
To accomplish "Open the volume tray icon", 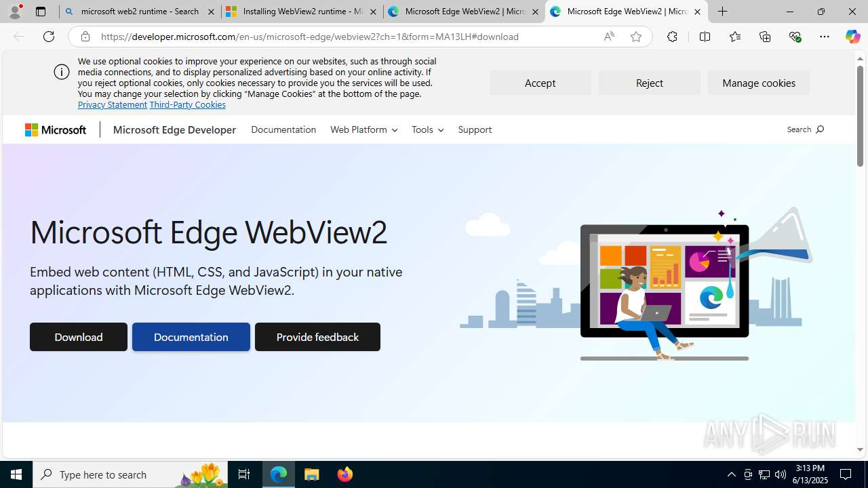I will 781,474.
